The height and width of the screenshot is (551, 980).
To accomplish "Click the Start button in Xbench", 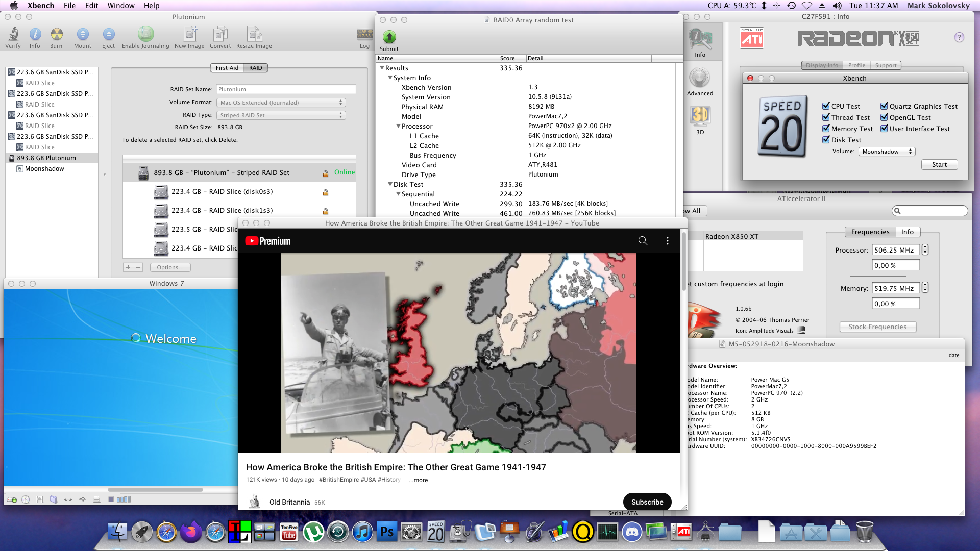I will (x=939, y=164).
